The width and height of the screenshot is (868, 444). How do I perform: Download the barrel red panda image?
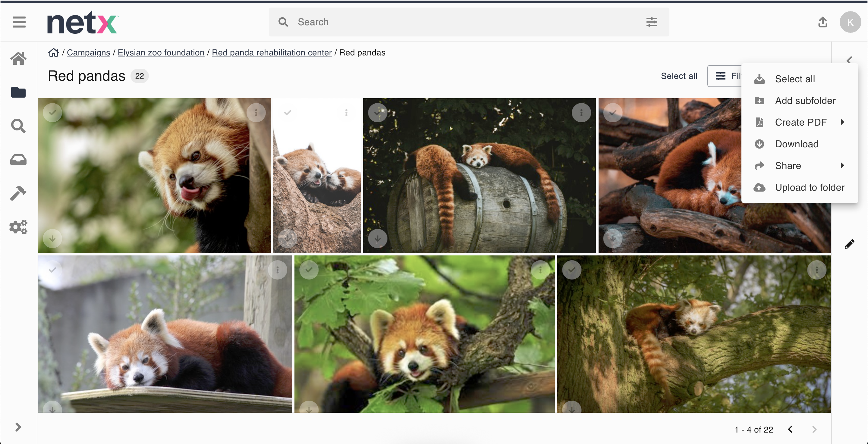(377, 239)
